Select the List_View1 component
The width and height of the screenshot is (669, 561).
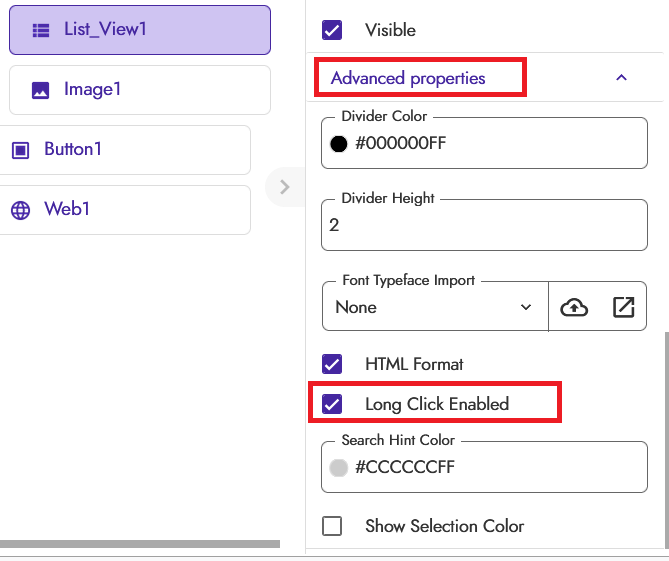pyautogui.click(x=140, y=30)
